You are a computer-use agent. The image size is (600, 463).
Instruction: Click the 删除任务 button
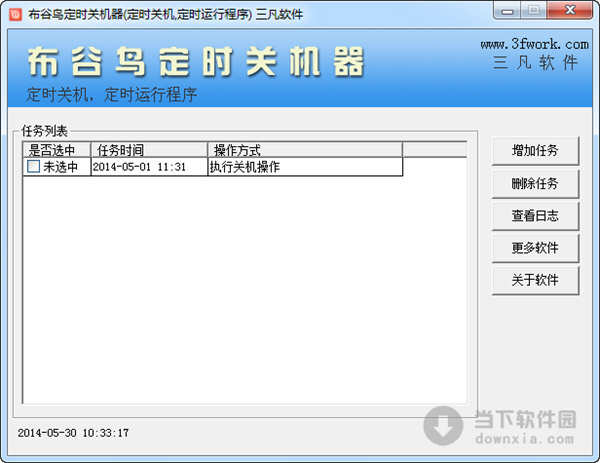[535, 183]
